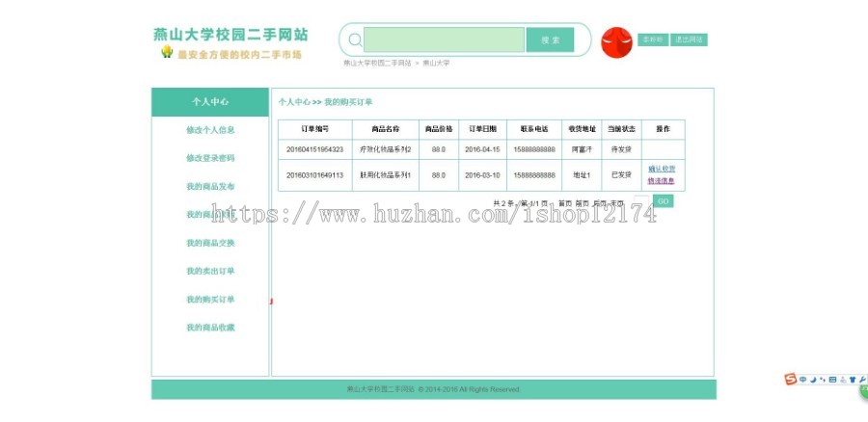Click the magnifier icon in the search bar
Screen dimensions: 868x422
click(x=355, y=40)
